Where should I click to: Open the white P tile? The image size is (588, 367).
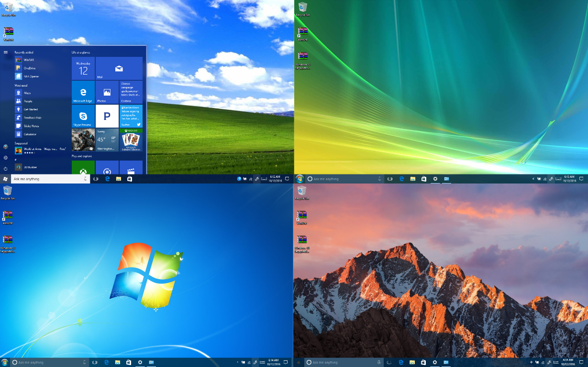(x=107, y=116)
